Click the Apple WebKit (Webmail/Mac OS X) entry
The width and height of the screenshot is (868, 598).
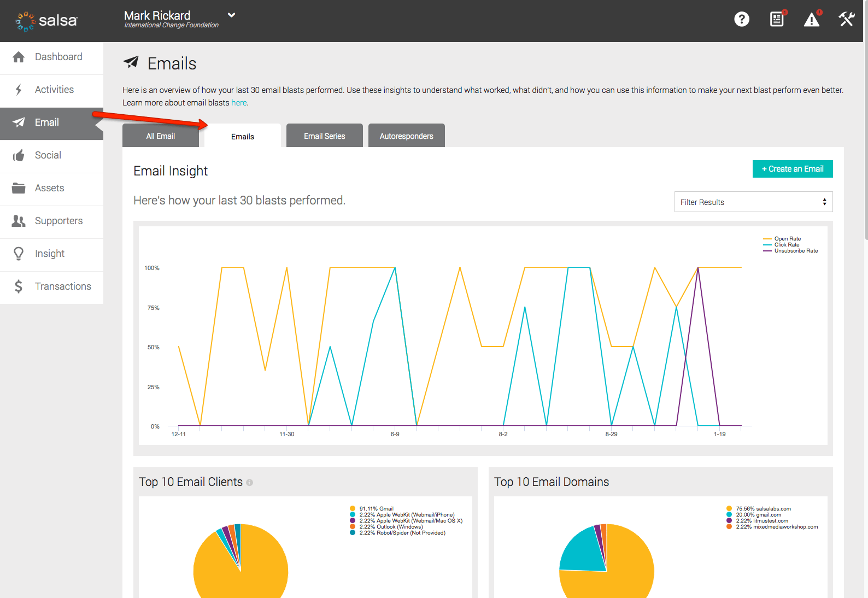click(x=406, y=521)
